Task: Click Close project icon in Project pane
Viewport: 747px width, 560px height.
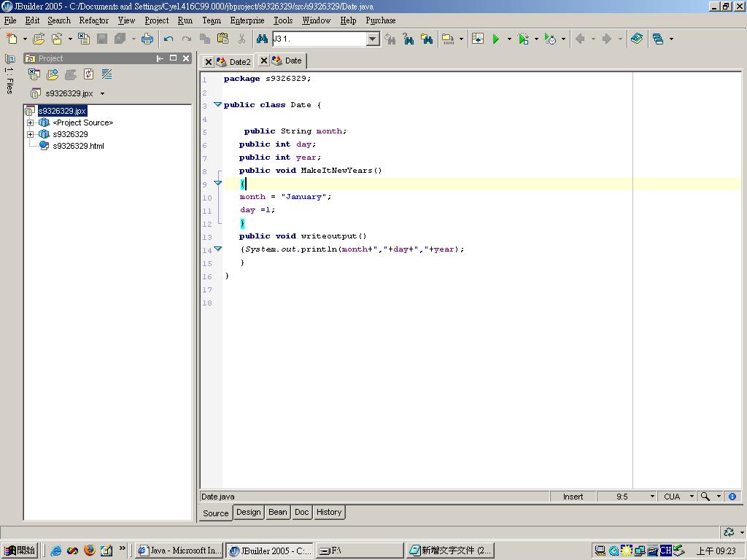Action: [34, 74]
